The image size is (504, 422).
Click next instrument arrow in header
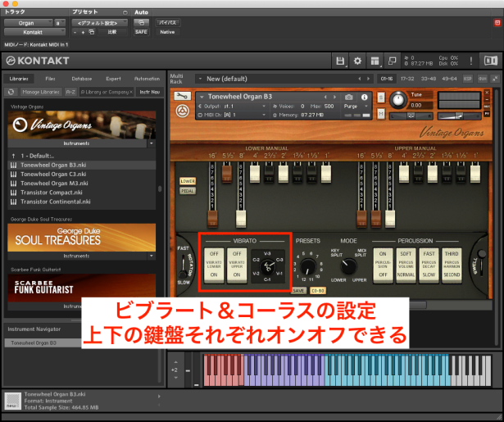point(334,97)
